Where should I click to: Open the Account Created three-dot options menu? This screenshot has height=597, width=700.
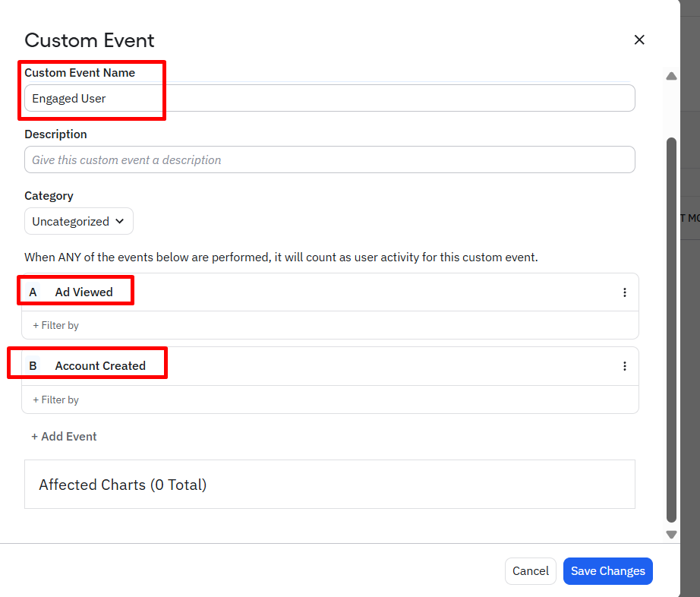pyautogui.click(x=625, y=366)
